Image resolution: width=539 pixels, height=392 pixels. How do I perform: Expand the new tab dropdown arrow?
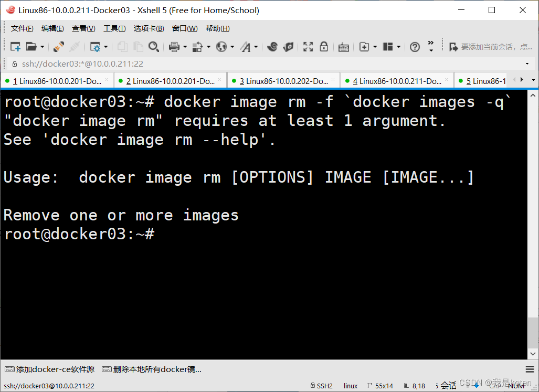(x=375, y=47)
